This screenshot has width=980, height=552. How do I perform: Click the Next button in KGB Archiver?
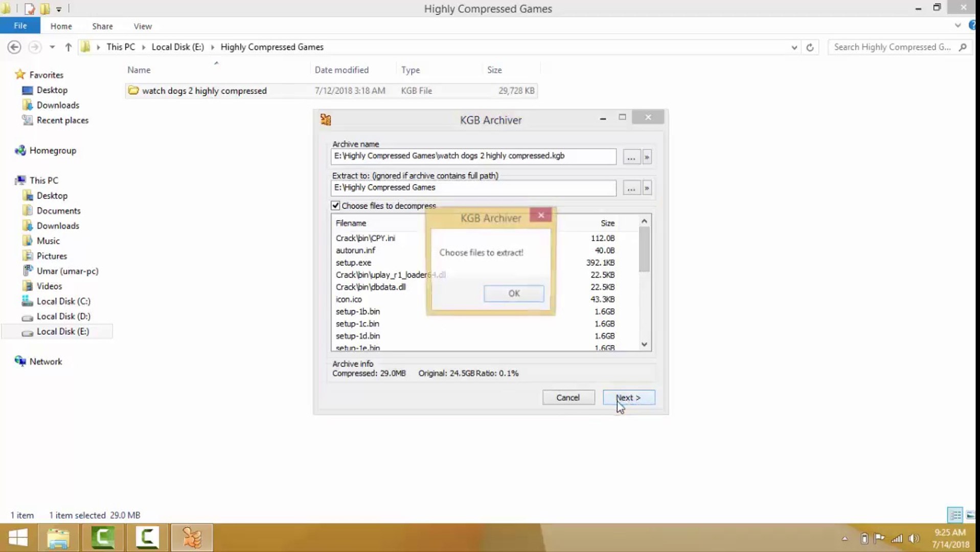(629, 398)
